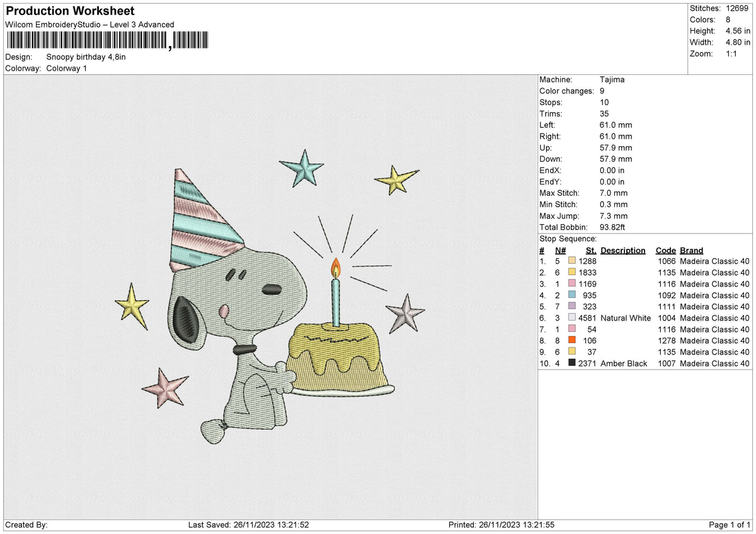
Task: Click the 'Production Worksheet' title
Action: pos(69,11)
